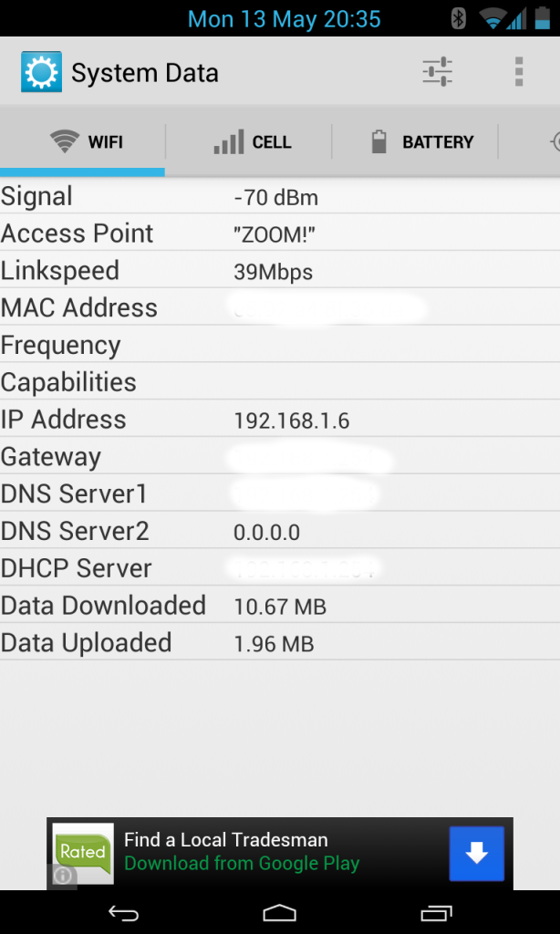Open the three-dot overflow menu
Screen dimensions: 560x934
[x=518, y=72]
